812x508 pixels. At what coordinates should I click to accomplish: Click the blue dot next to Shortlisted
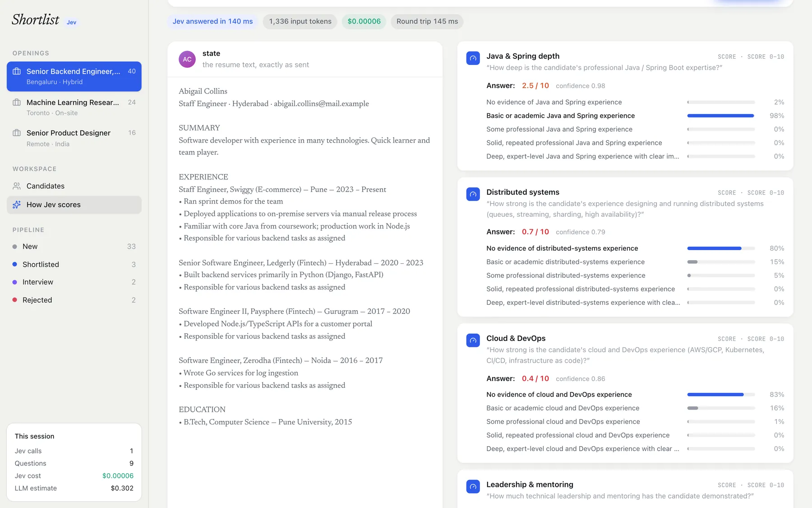point(15,264)
